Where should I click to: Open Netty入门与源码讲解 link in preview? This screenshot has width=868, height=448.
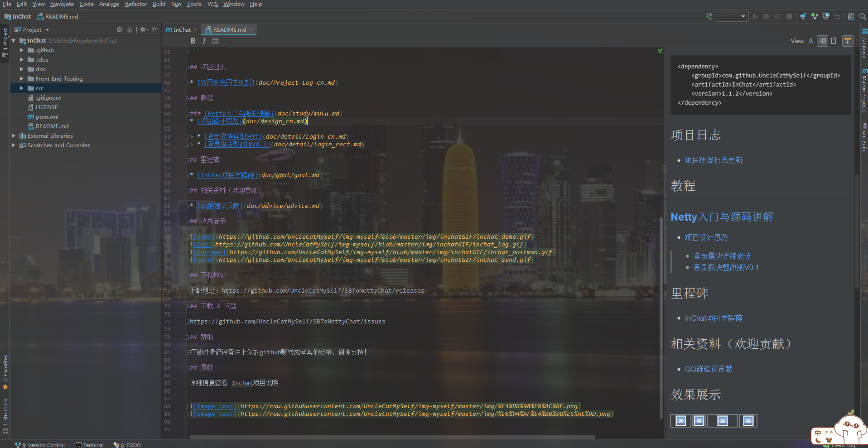click(x=722, y=217)
